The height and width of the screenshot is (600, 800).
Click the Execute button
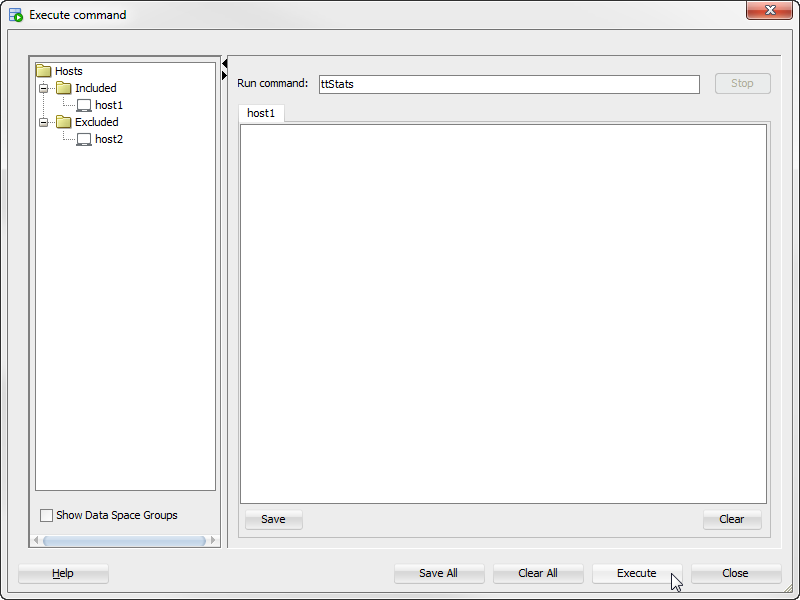coord(636,573)
